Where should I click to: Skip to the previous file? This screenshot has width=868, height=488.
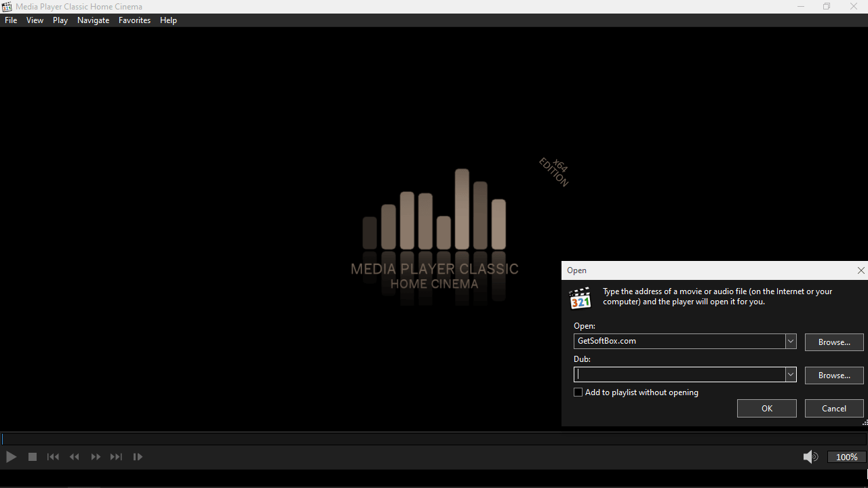coord(53,457)
